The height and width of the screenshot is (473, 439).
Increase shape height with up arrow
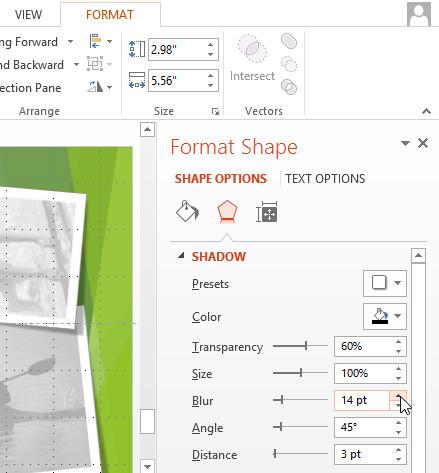pyautogui.click(x=210, y=45)
